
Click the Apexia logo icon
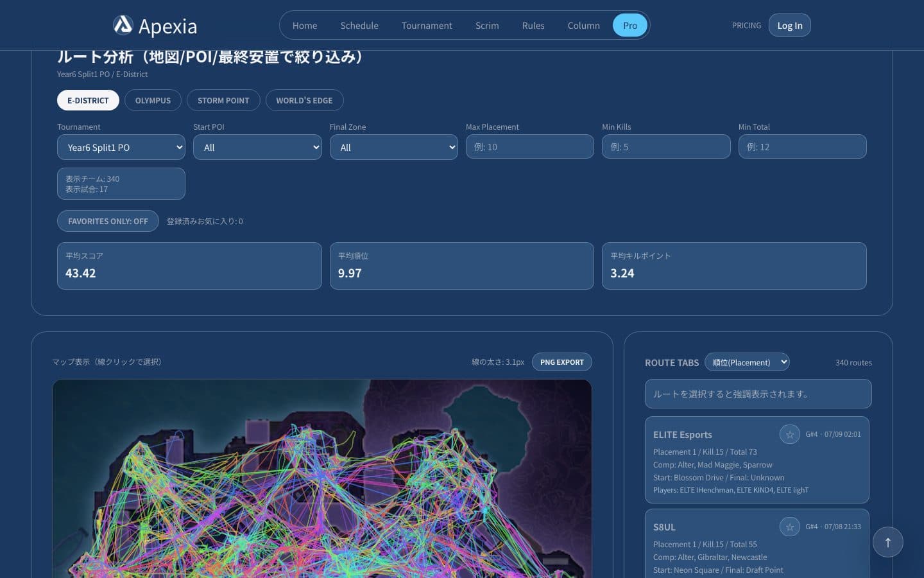pyautogui.click(x=123, y=25)
